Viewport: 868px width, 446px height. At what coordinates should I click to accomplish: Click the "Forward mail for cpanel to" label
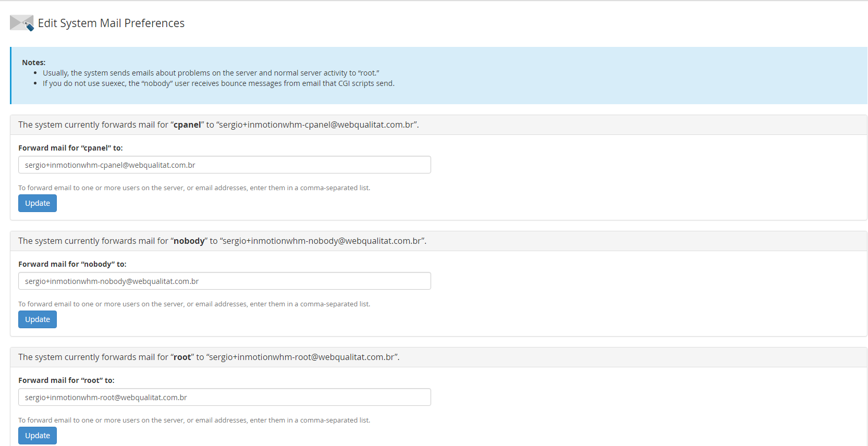[70, 148]
